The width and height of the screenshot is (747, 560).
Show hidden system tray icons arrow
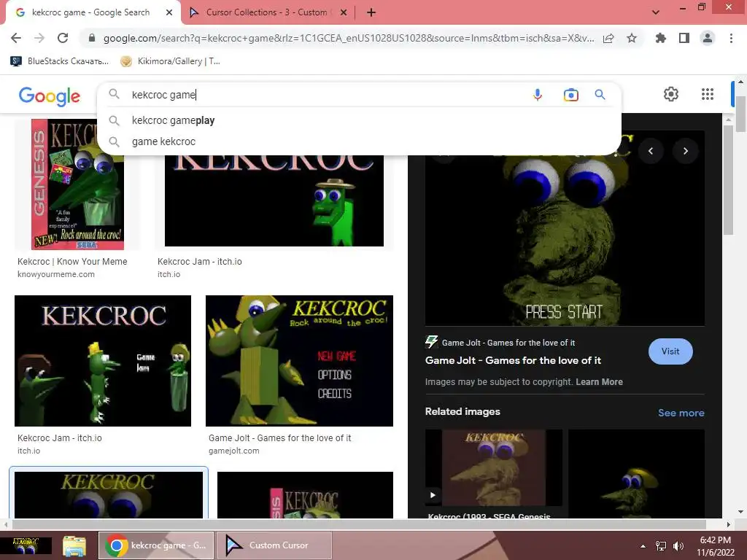click(x=643, y=545)
